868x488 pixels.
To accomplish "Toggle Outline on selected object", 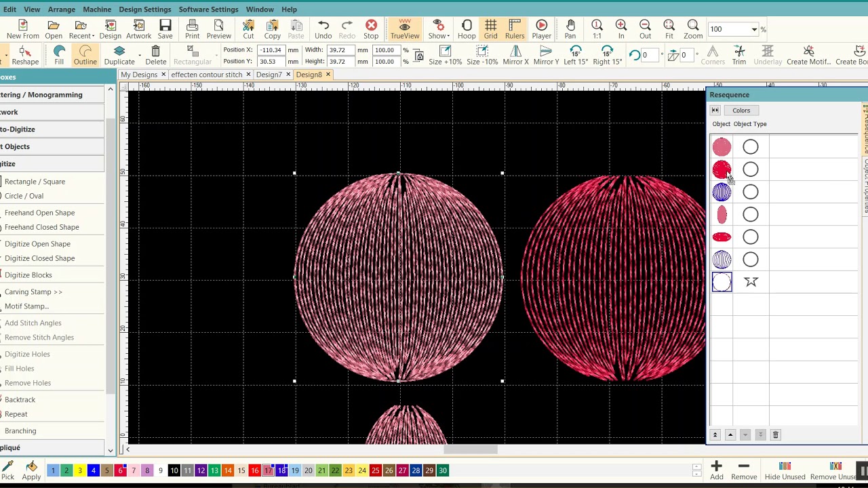I will (85, 56).
